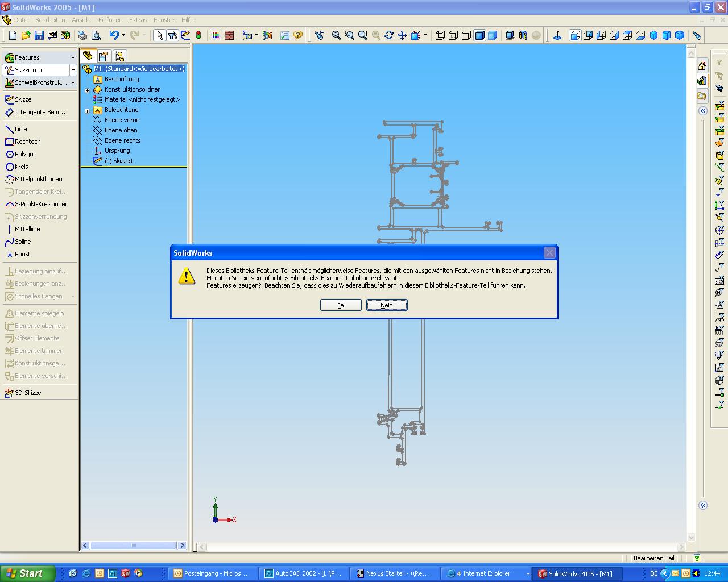Open the Extras menu
The height and width of the screenshot is (582, 728).
138,20
